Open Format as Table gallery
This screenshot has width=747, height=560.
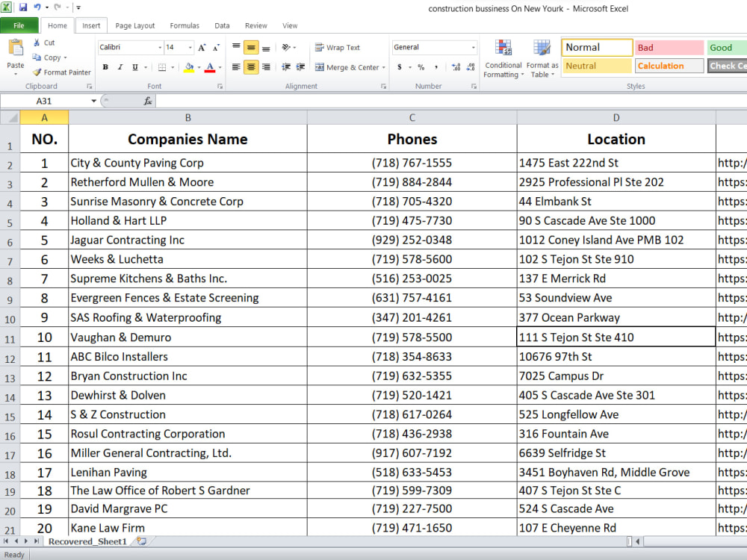[542, 59]
